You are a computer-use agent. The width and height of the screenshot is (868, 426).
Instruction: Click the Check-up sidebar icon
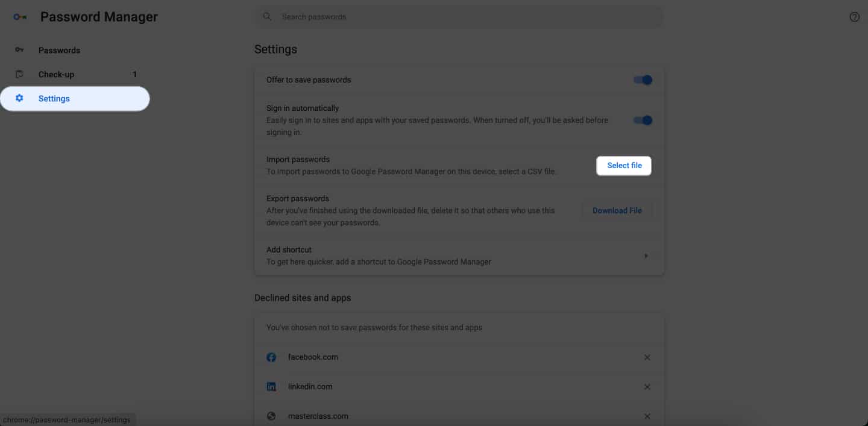(x=19, y=74)
